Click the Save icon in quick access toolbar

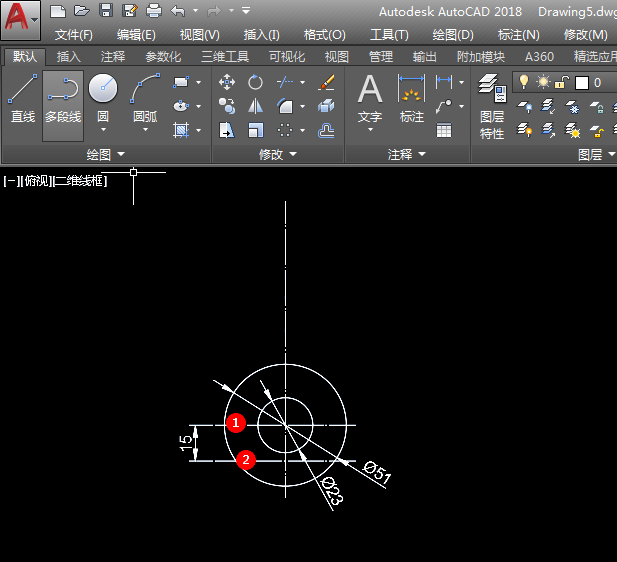click(x=106, y=10)
